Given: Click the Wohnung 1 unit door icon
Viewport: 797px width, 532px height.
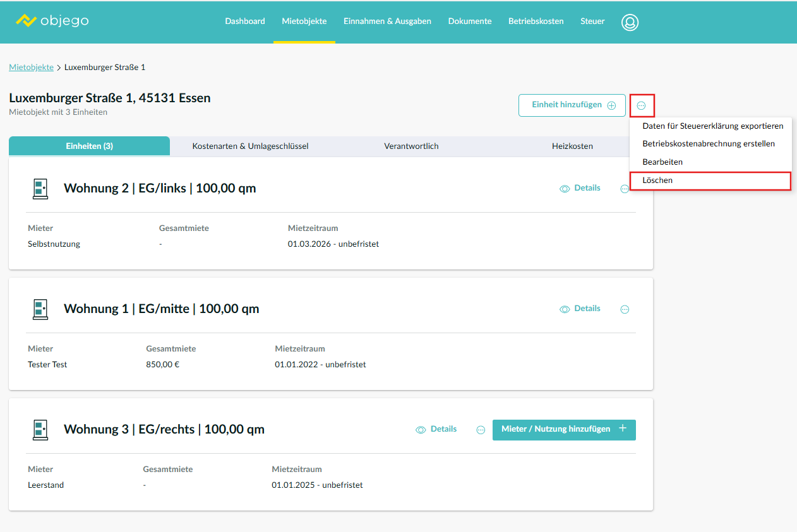Looking at the screenshot, I should [40, 309].
